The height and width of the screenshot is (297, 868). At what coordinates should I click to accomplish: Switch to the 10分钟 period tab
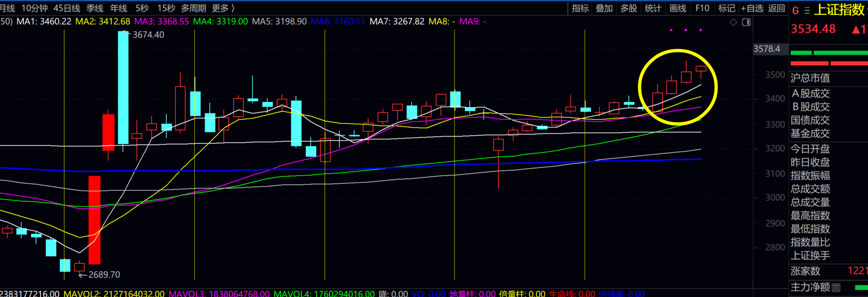point(35,8)
